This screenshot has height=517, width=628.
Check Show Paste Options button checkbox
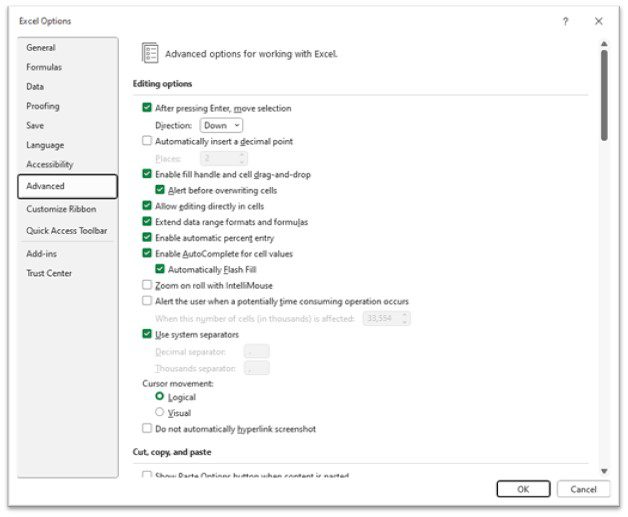tap(147, 475)
